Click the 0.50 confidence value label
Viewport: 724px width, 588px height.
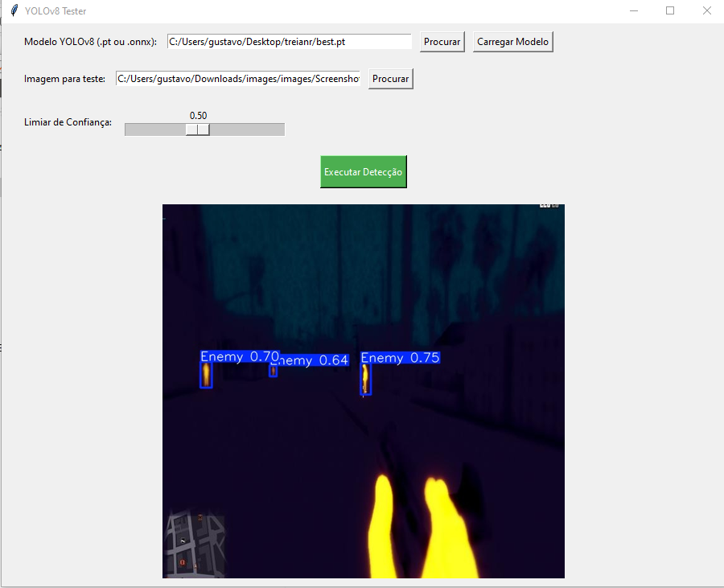198,115
